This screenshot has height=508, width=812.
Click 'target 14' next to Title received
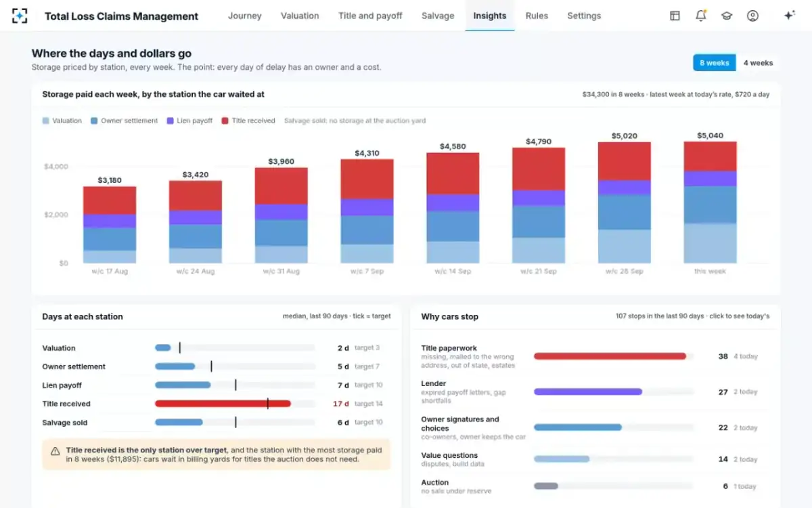[369, 404]
